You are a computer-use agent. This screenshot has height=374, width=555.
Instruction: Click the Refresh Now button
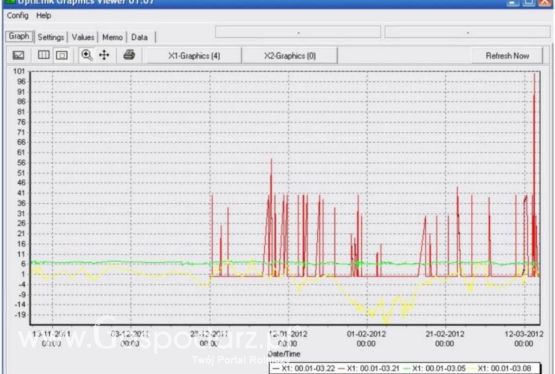[507, 56]
